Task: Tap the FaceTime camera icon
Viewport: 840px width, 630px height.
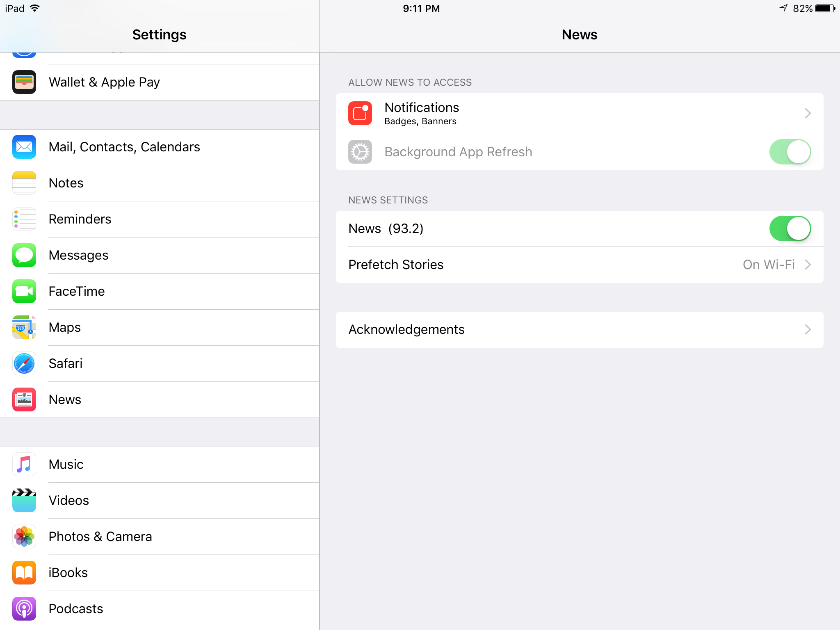Action: point(24,291)
